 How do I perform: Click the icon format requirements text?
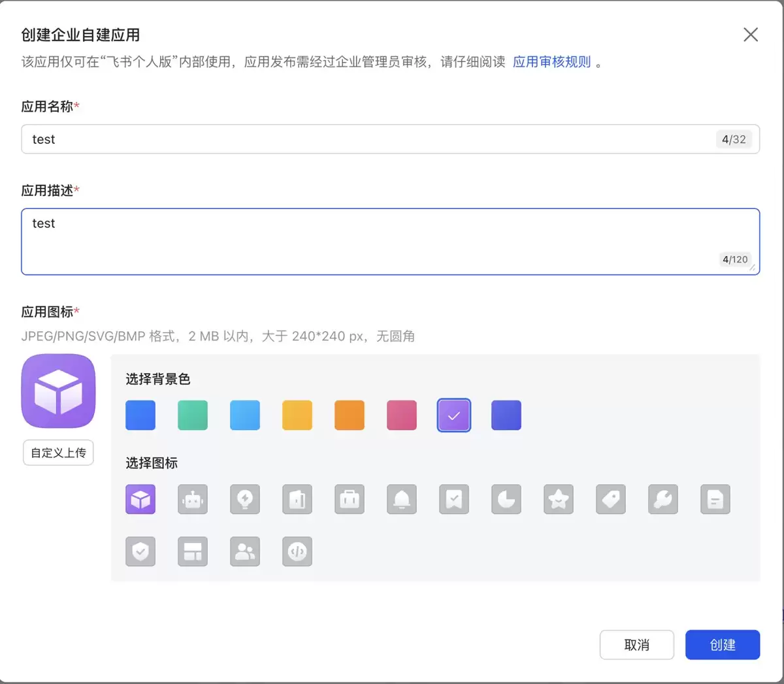click(x=218, y=336)
